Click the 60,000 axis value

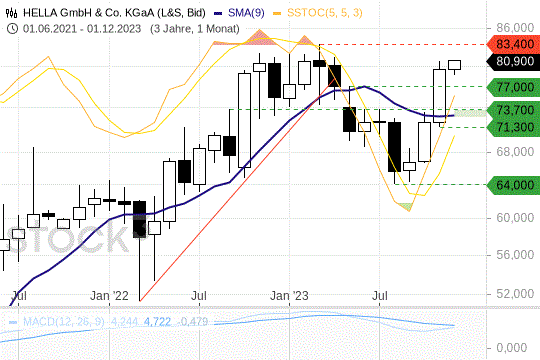coord(515,218)
